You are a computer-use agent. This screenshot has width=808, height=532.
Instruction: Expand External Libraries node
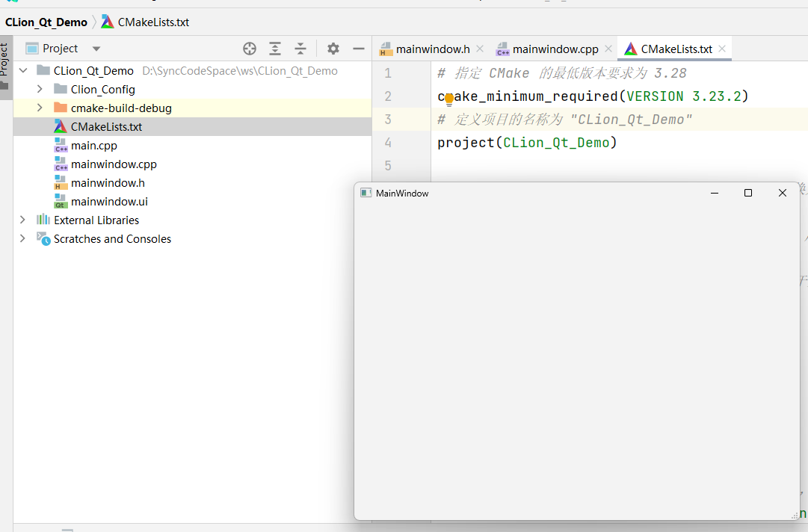pos(22,220)
